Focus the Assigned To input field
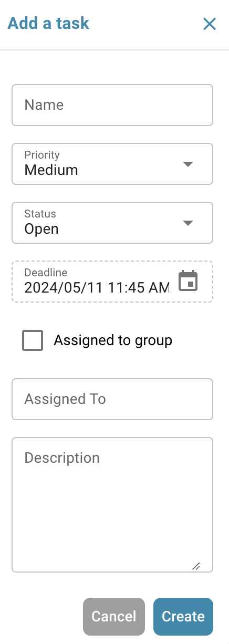Viewport: 229px width, 644px height. click(112, 399)
